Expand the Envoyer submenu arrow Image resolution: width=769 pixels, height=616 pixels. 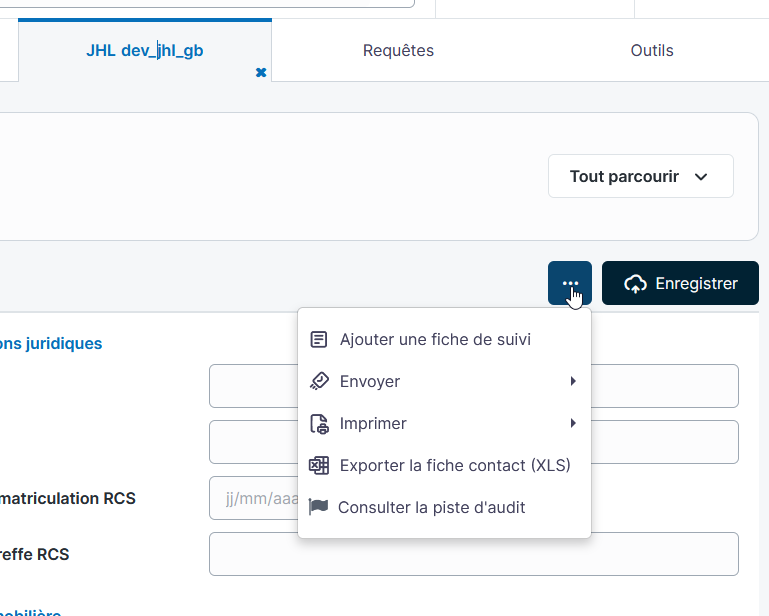point(573,381)
